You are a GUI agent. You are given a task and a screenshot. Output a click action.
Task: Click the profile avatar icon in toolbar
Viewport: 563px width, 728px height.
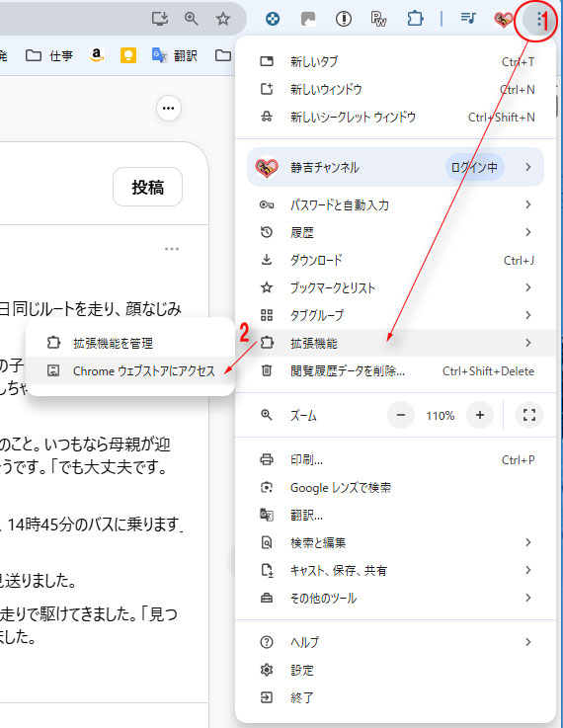click(503, 19)
